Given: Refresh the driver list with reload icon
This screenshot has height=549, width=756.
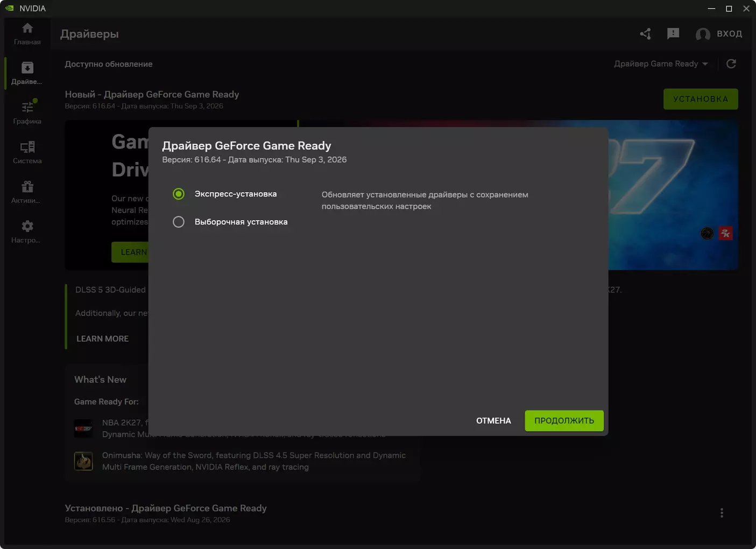Looking at the screenshot, I should pyautogui.click(x=731, y=64).
